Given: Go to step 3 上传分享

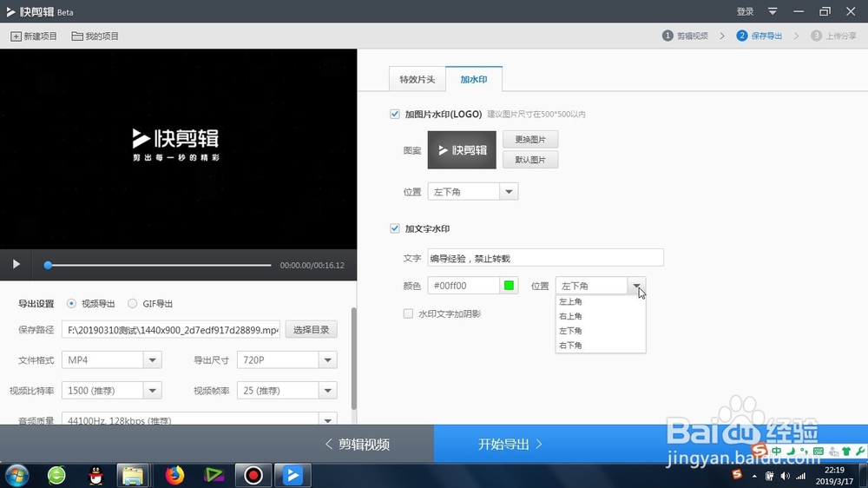Looking at the screenshot, I should (833, 36).
